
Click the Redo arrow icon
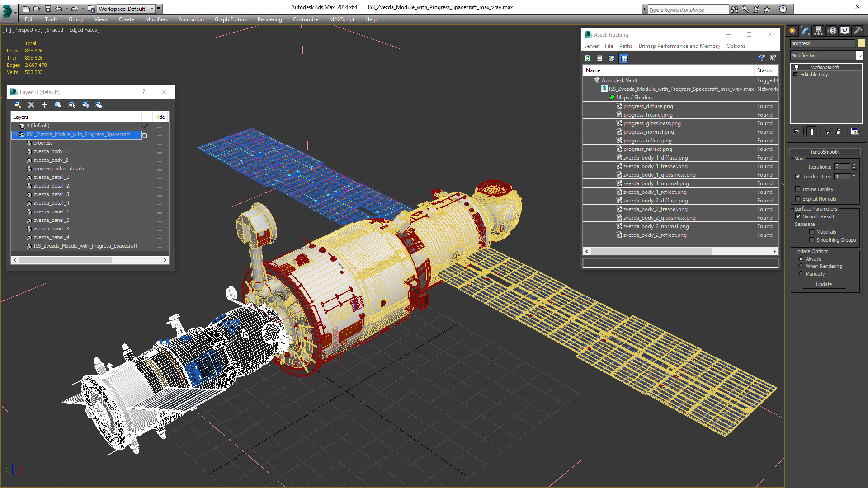coord(75,9)
